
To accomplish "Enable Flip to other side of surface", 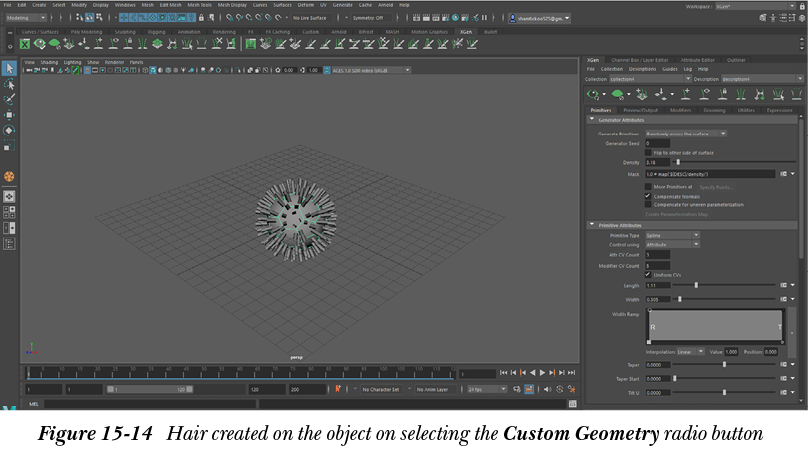I will (x=648, y=152).
